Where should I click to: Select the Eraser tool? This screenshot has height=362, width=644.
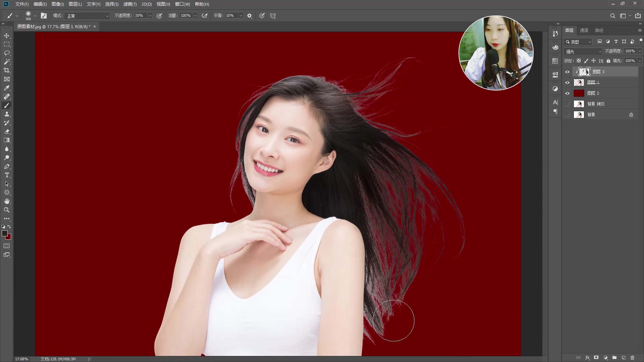click(x=7, y=131)
